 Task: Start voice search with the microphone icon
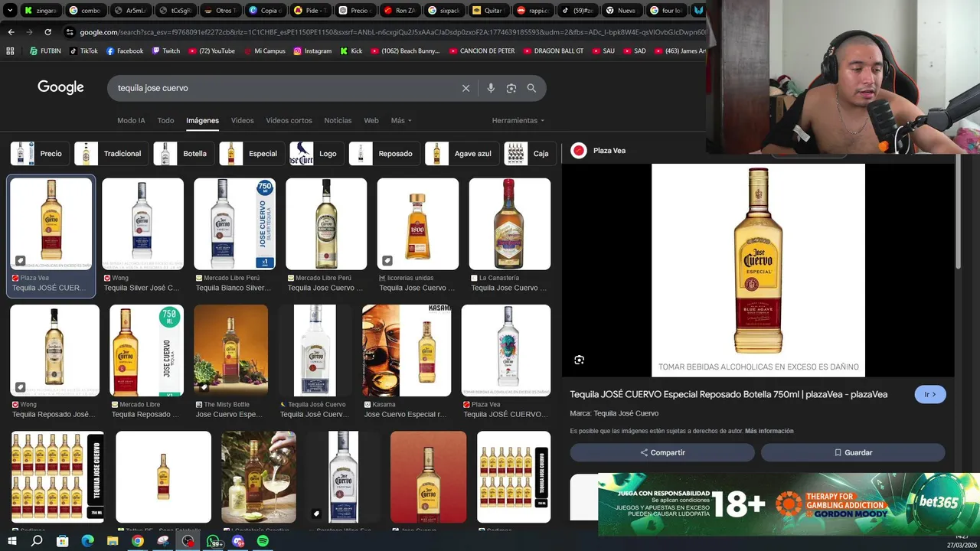tap(491, 88)
